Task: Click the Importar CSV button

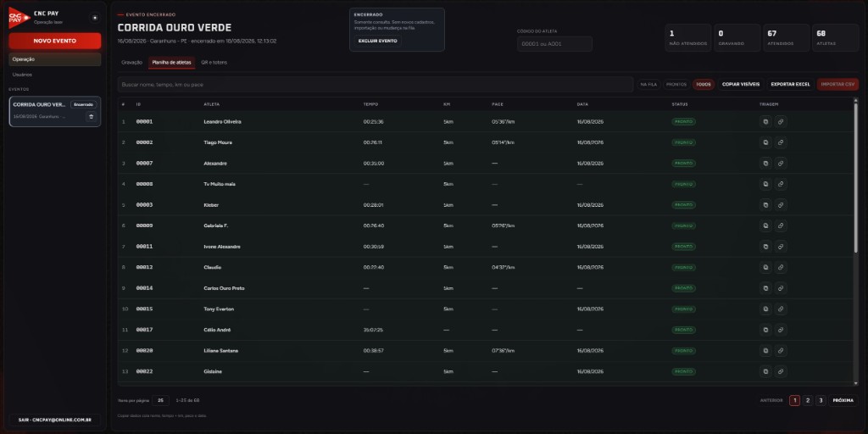Action: click(x=837, y=84)
